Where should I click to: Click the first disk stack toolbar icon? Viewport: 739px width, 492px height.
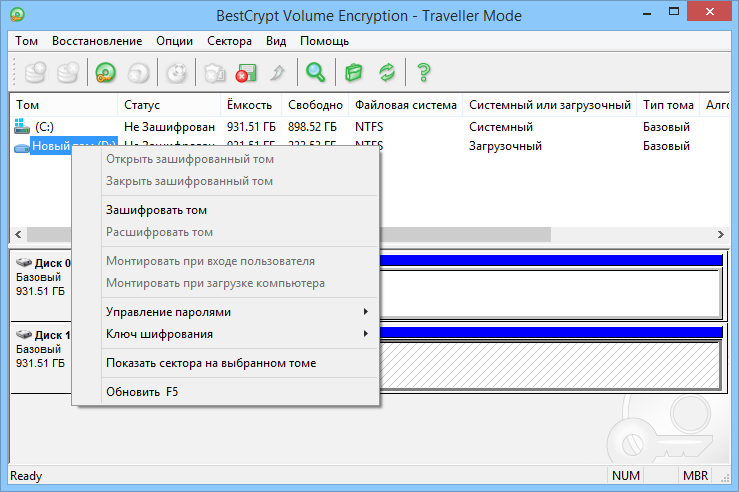point(35,72)
